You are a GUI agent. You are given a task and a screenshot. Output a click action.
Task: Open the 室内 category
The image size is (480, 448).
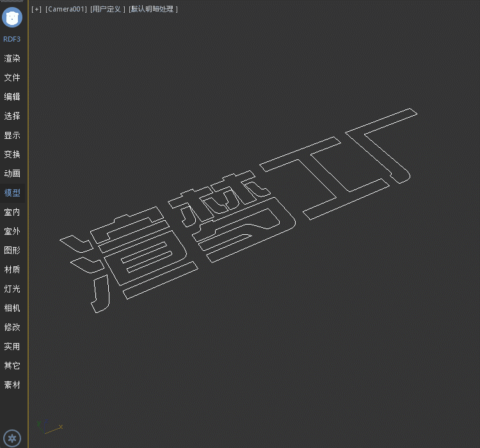[x=12, y=212]
